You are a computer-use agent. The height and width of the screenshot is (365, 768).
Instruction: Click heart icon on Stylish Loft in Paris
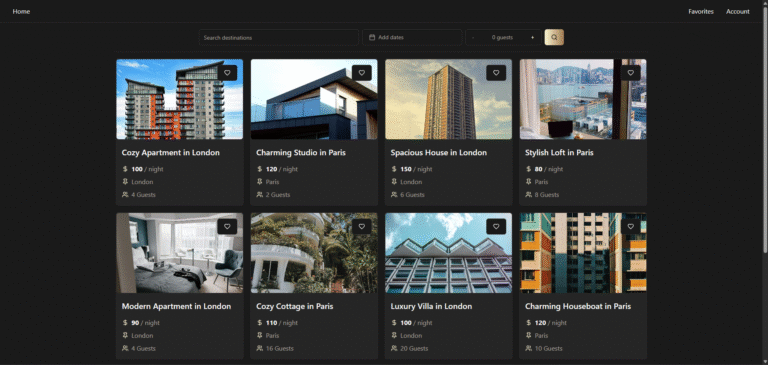[630, 73]
